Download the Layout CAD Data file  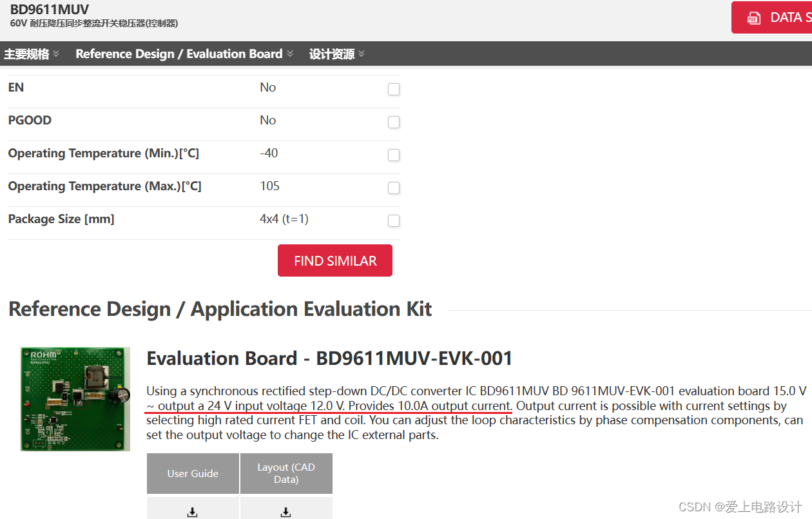tap(286, 512)
